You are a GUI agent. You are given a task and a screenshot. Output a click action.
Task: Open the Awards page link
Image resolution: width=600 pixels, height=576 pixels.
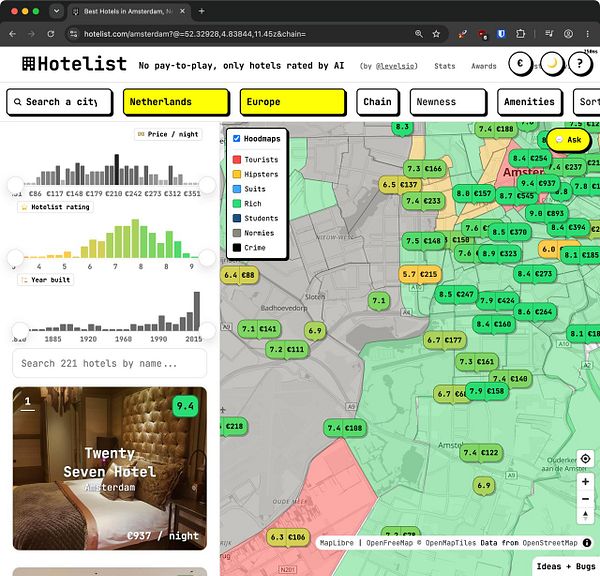pyautogui.click(x=484, y=66)
